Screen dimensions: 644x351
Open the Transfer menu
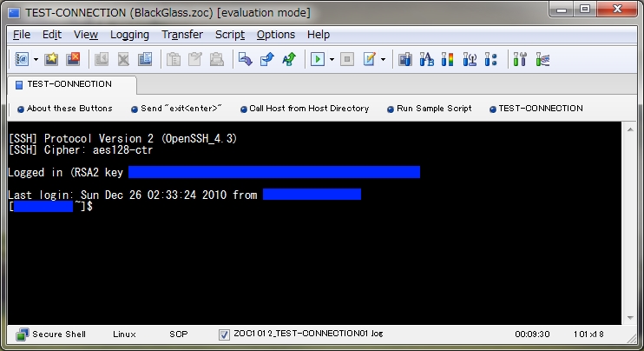point(182,35)
